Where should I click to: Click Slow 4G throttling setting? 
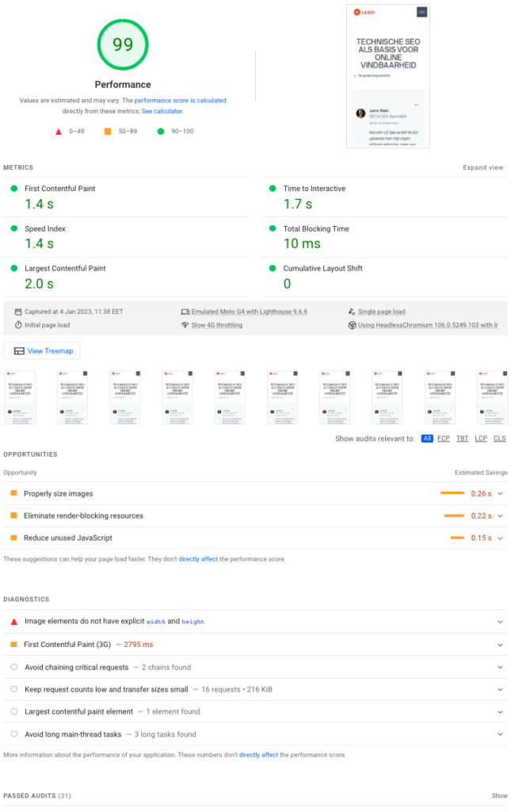pyautogui.click(x=217, y=324)
